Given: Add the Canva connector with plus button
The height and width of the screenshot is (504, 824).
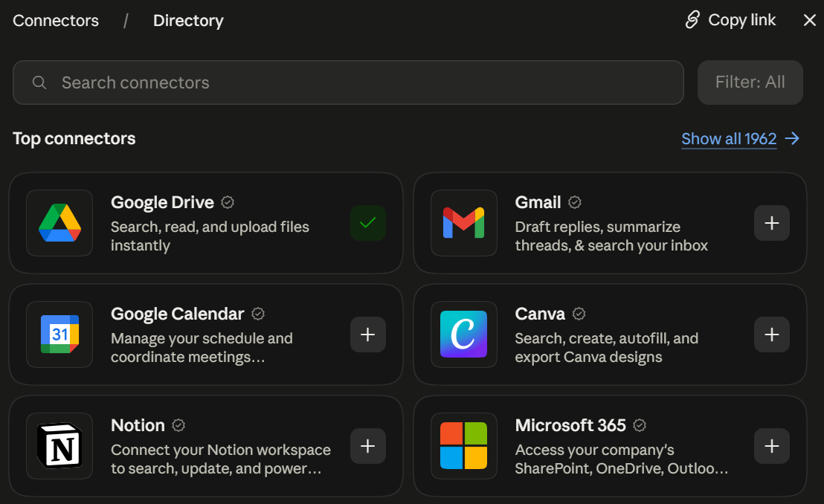Looking at the screenshot, I should coord(771,335).
